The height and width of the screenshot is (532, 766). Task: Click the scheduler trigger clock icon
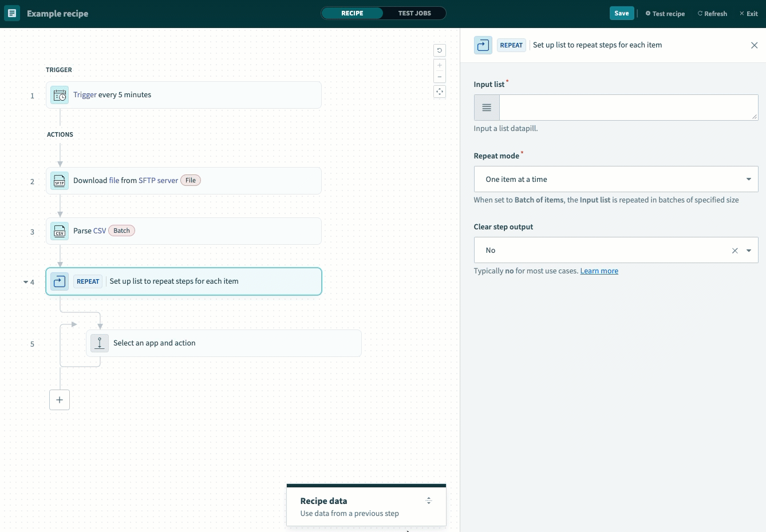(60, 95)
